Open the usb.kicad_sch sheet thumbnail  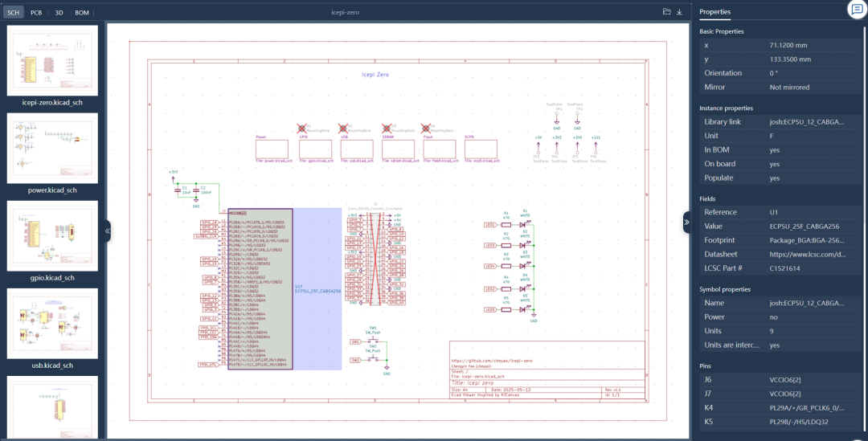(x=52, y=323)
